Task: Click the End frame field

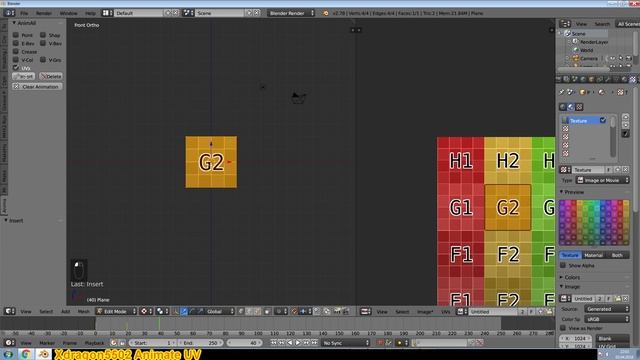Action: 201,343
